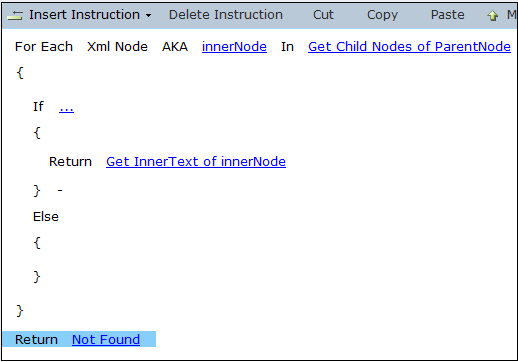This screenshot has height=362, width=518.
Task: Choose Copy in the toolbar
Action: (x=382, y=15)
